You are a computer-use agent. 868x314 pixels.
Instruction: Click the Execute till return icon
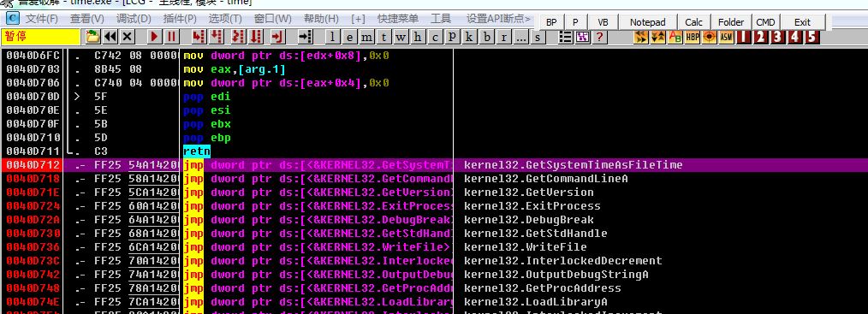(x=278, y=37)
